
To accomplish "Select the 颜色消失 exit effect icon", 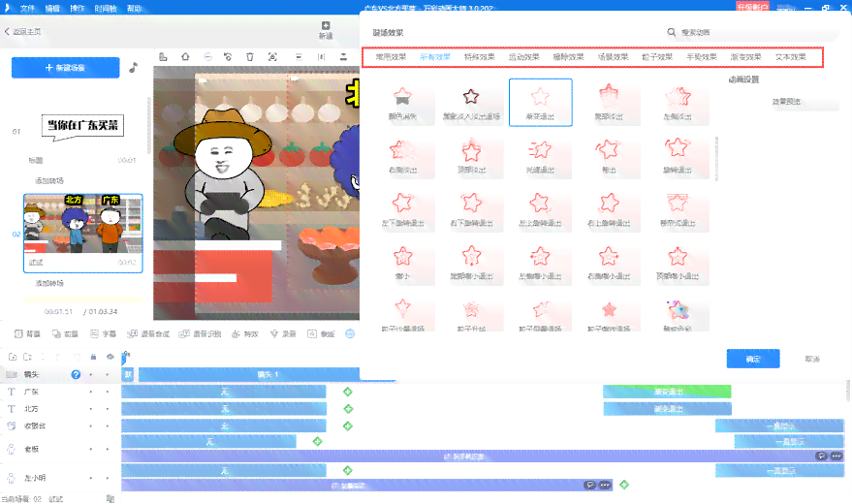I will coord(402,103).
